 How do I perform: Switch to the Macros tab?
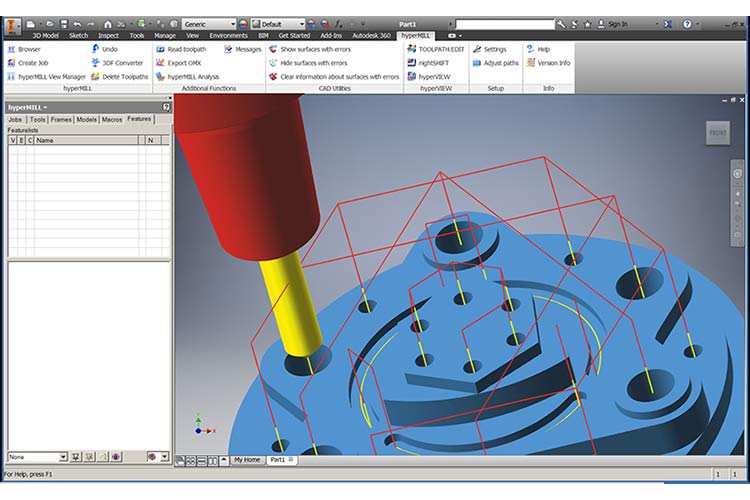coord(112,120)
